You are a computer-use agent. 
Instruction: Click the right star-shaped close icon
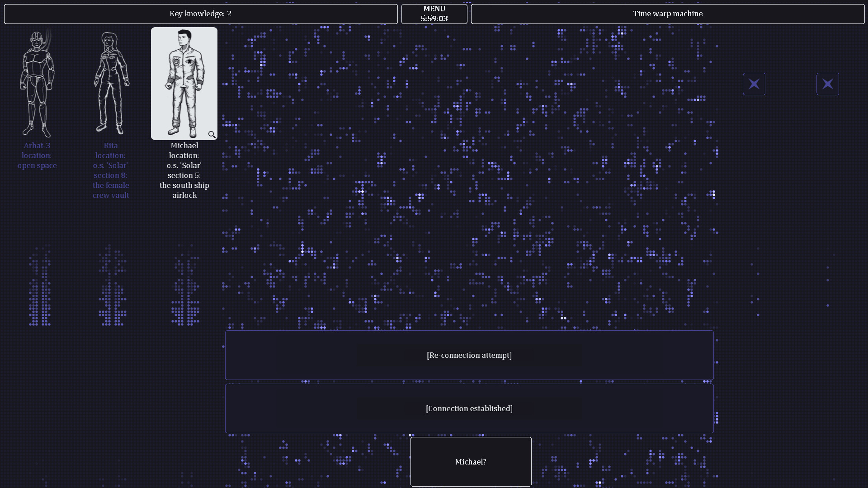(x=827, y=84)
